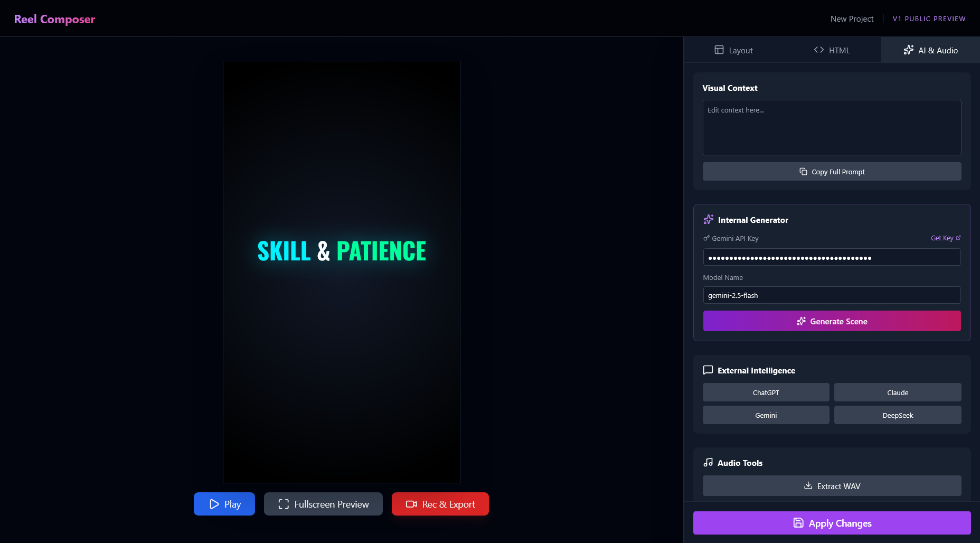Click the DeepSeek button
Image resolution: width=980 pixels, height=543 pixels.
tap(898, 415)
